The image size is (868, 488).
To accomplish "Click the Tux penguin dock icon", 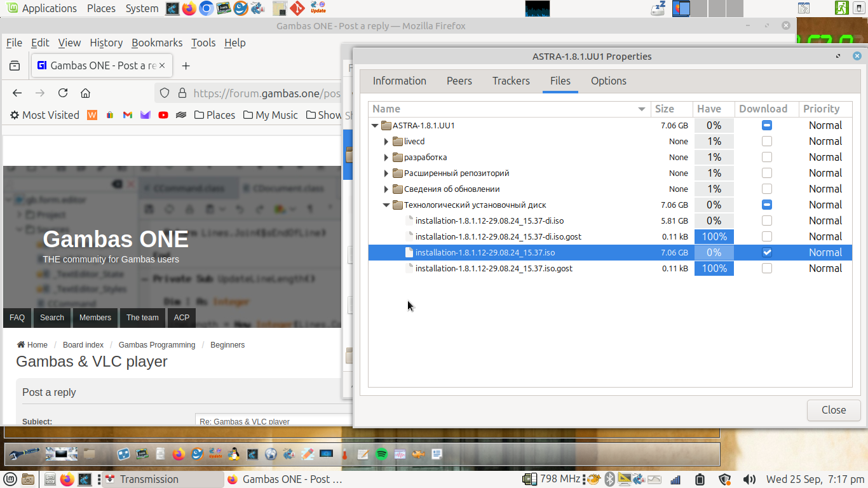I will tap(234, 454).
